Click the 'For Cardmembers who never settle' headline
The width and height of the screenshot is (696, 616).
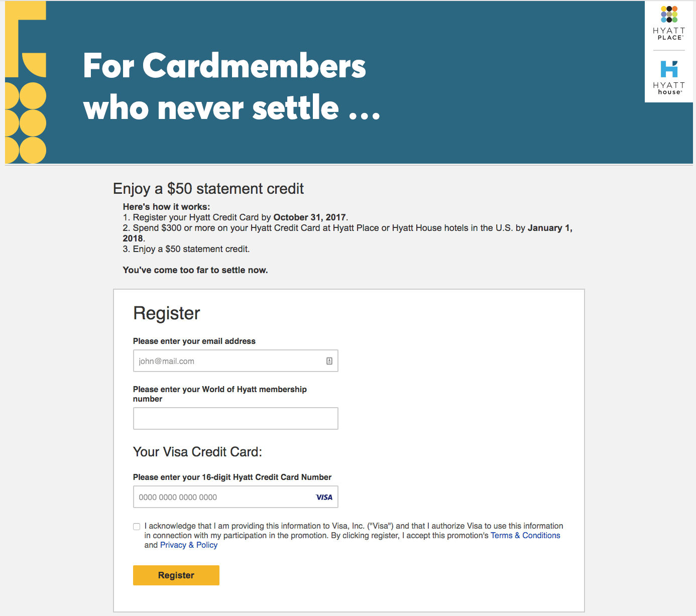tap(231, 86)
